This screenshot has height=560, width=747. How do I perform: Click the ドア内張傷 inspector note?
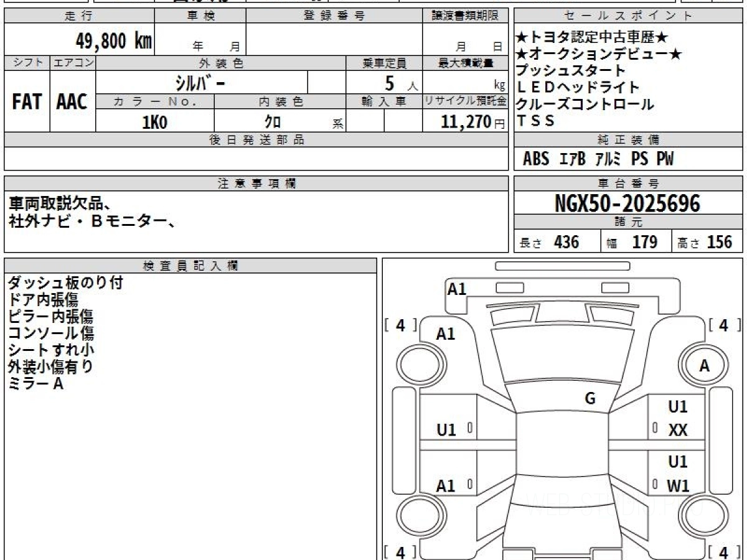pyautogui.click(x=43, y=300)
